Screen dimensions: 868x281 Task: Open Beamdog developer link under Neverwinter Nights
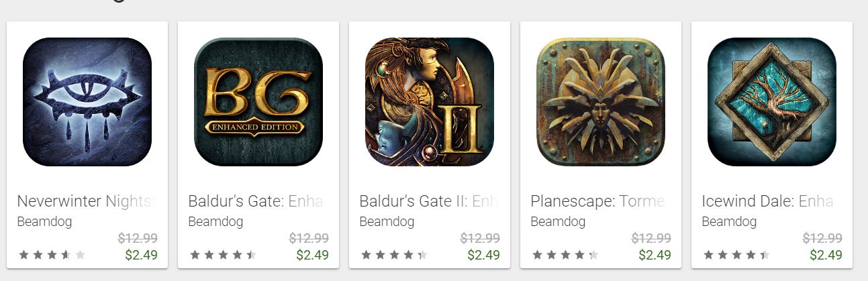[44, 222]
